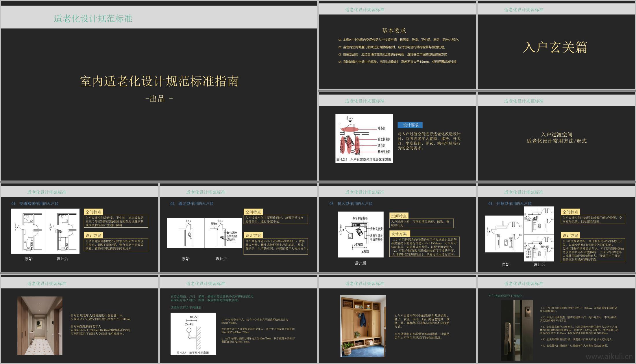Select the 入户过渡空间 适老化设计常用方法/形式 slide
The height and width of the screenshot is (364, 636).
556,138
